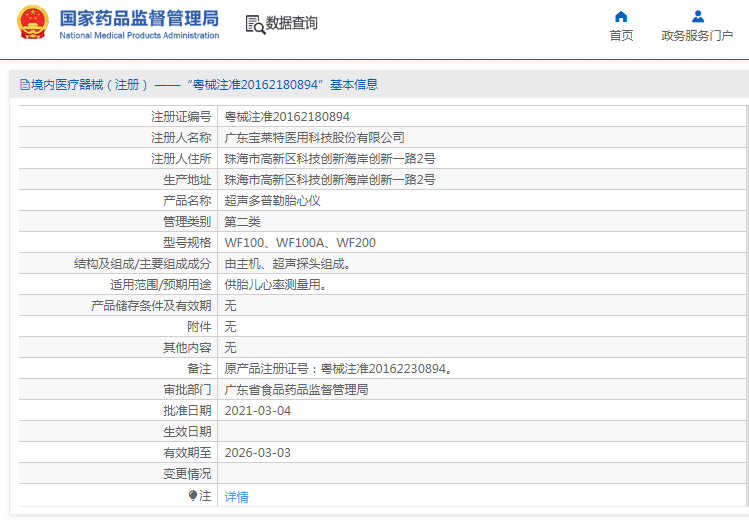Click 注册证编号 field label
749x524 pixels.
[x=181, y=117]
